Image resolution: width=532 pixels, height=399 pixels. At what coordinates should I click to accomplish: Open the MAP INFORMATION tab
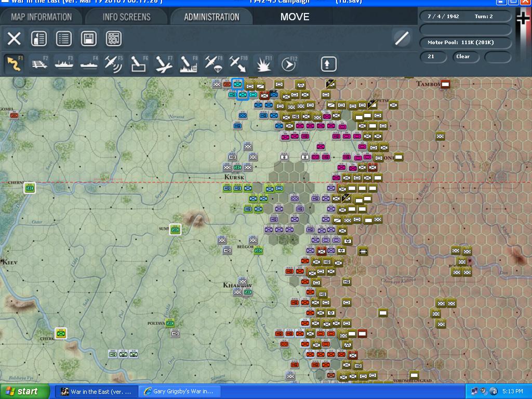click(x=41, y=17)
